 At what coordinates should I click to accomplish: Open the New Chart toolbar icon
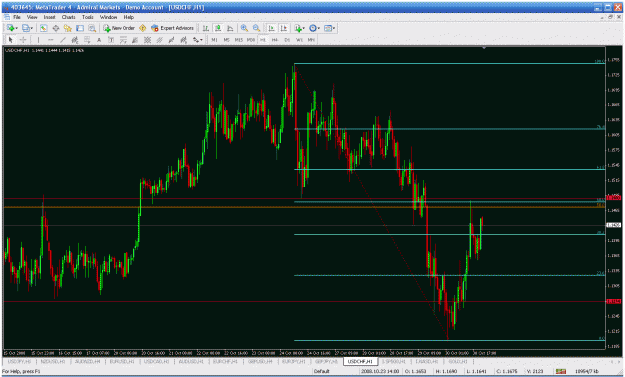11,28
